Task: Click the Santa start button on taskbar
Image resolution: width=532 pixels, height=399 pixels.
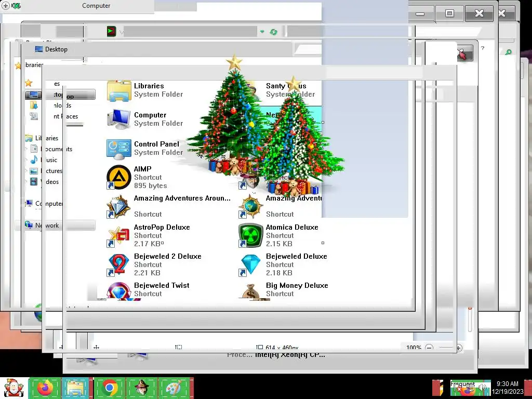Action: tap(14, 388)
